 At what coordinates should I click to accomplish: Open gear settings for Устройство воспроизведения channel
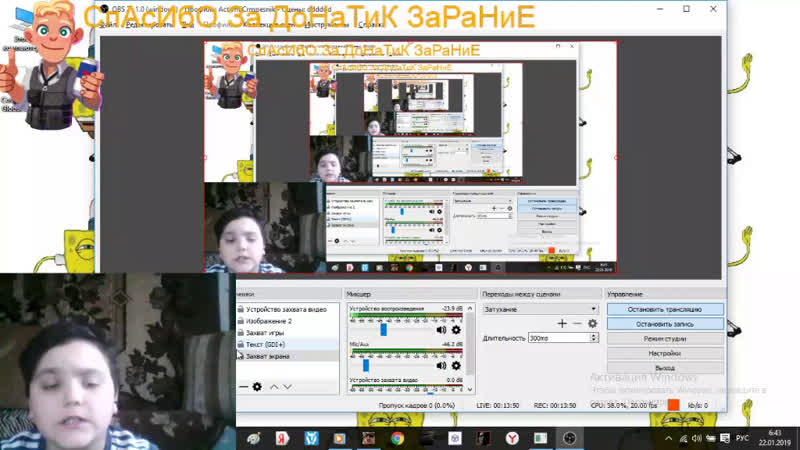(456, 330)
